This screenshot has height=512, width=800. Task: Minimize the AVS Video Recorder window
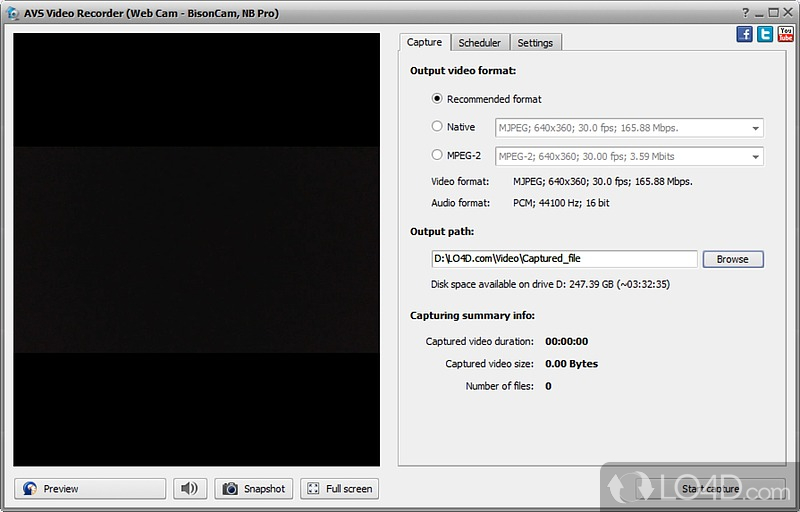(x=758, y=13)
